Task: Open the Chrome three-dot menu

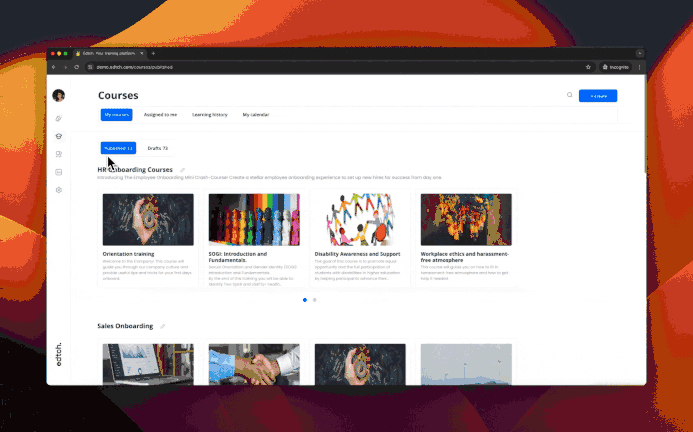Action: 639,67
